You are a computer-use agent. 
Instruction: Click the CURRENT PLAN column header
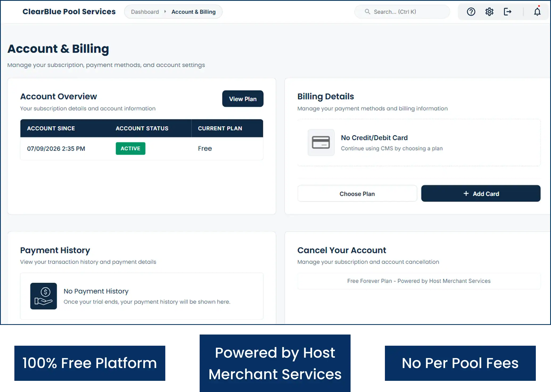pos(220,128)
